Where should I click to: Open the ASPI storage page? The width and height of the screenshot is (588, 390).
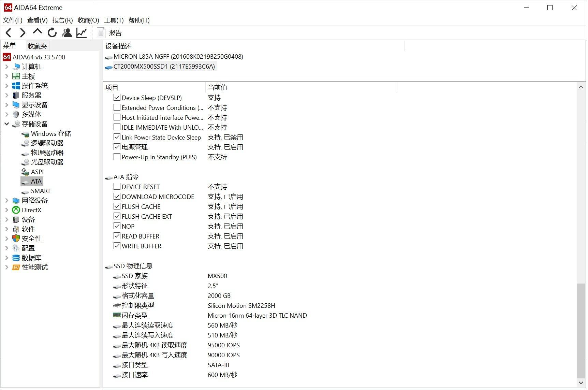[x=37, y=172]
